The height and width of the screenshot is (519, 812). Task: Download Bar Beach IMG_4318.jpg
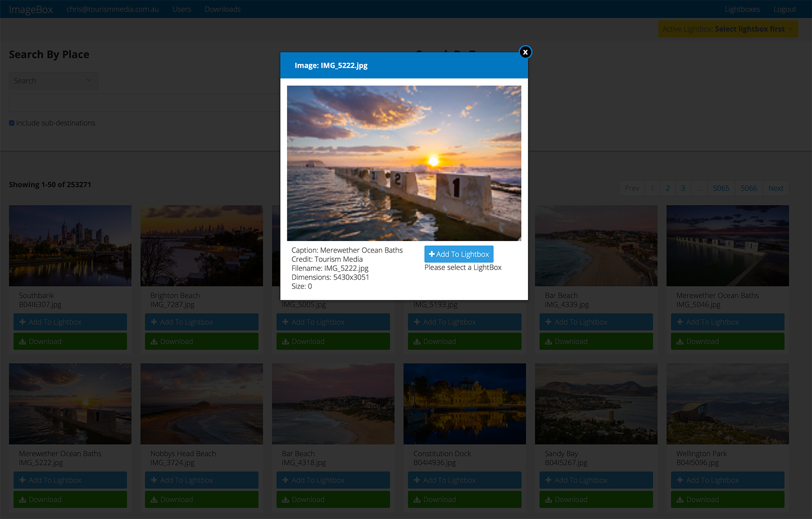333,500
